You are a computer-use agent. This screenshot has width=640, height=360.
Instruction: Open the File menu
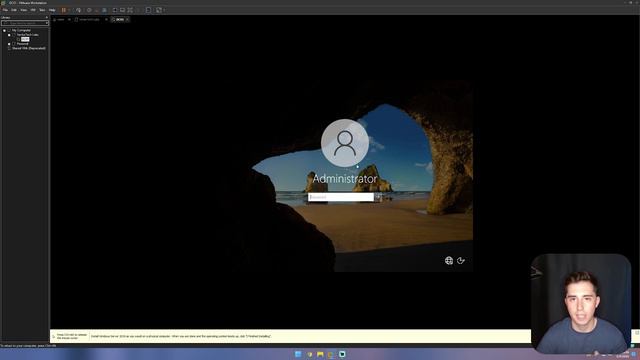point(5,10)
